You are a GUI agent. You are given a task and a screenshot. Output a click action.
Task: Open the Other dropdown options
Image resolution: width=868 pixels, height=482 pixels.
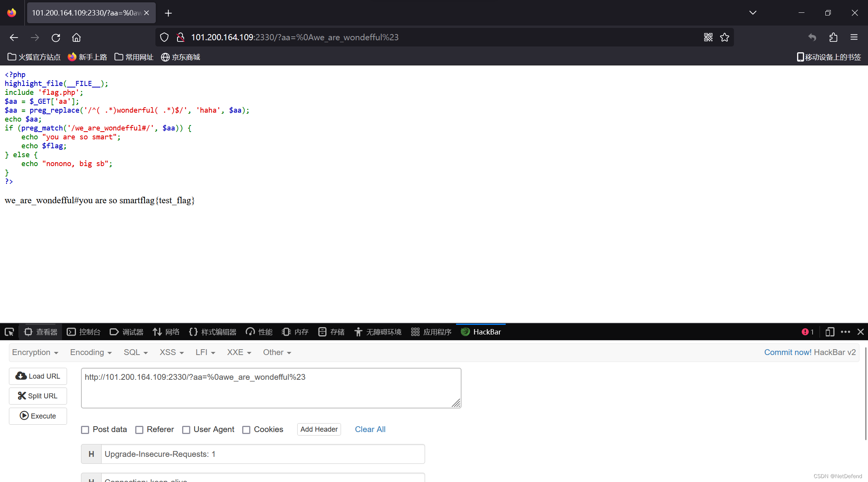274,353
